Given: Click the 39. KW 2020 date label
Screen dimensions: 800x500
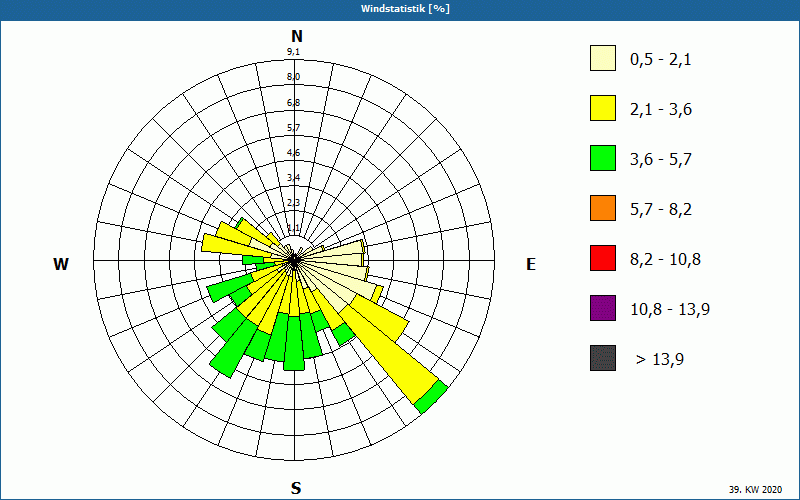Looking at the screenshot, I should pos(755,489).
